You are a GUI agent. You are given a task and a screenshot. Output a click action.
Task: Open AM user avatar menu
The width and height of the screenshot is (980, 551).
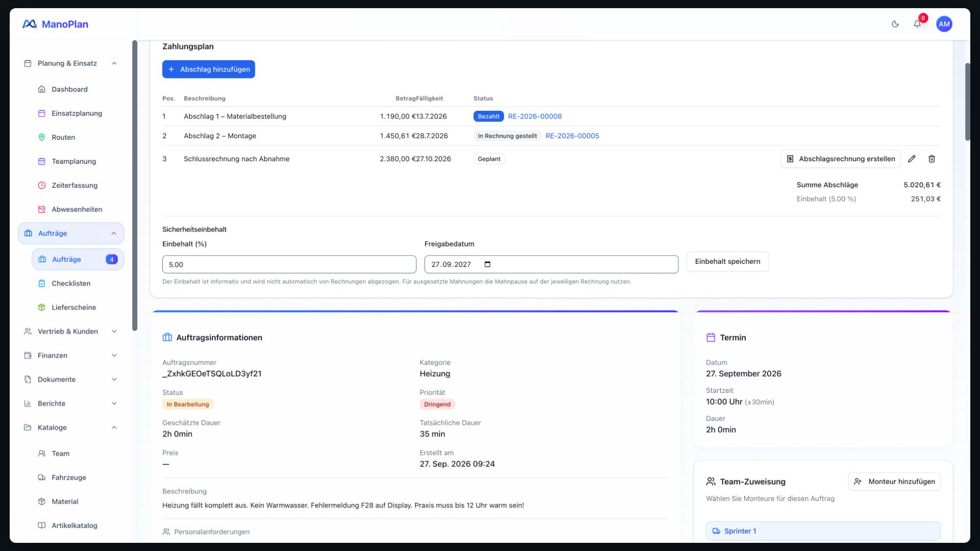944,24
